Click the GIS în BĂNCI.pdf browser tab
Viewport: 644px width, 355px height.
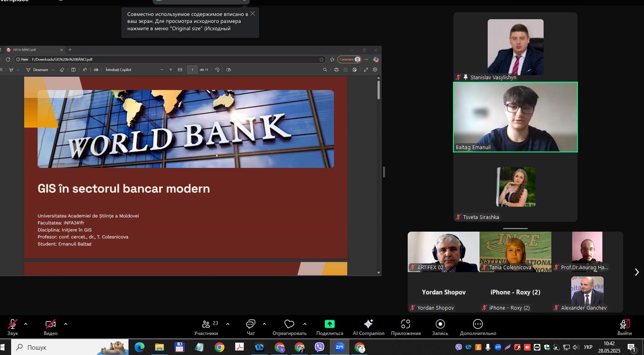(35, 50)
